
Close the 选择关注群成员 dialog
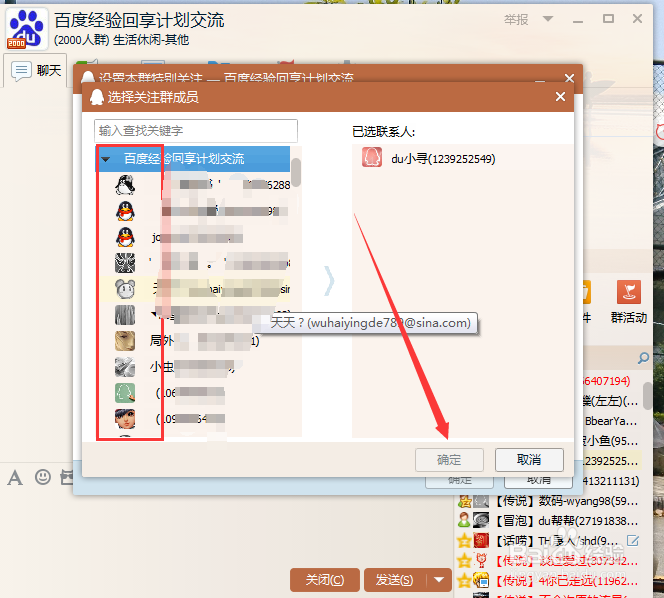click(x=560, y=97)
